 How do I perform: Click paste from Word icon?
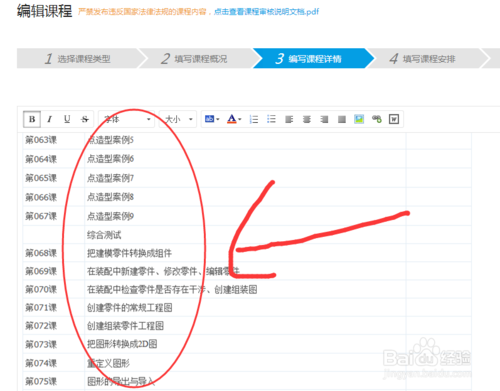[x=394, y=119]
